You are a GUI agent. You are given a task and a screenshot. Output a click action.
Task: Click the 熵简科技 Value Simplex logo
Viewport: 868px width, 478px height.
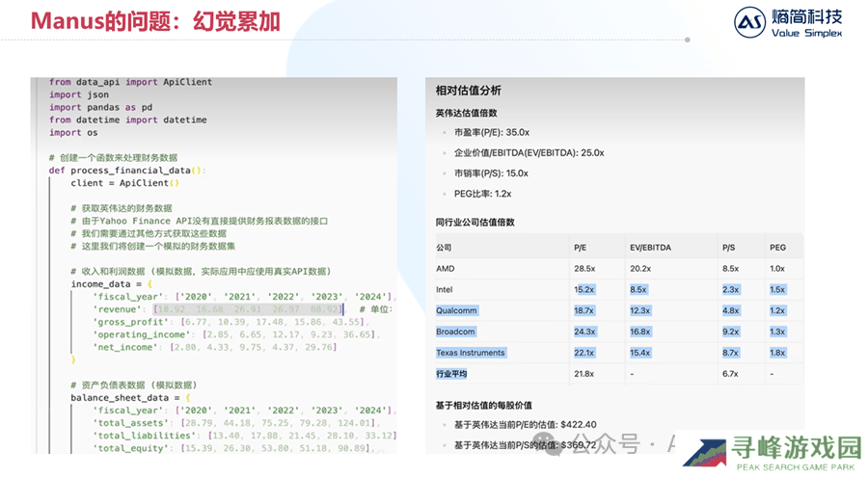tap(788, 23)
